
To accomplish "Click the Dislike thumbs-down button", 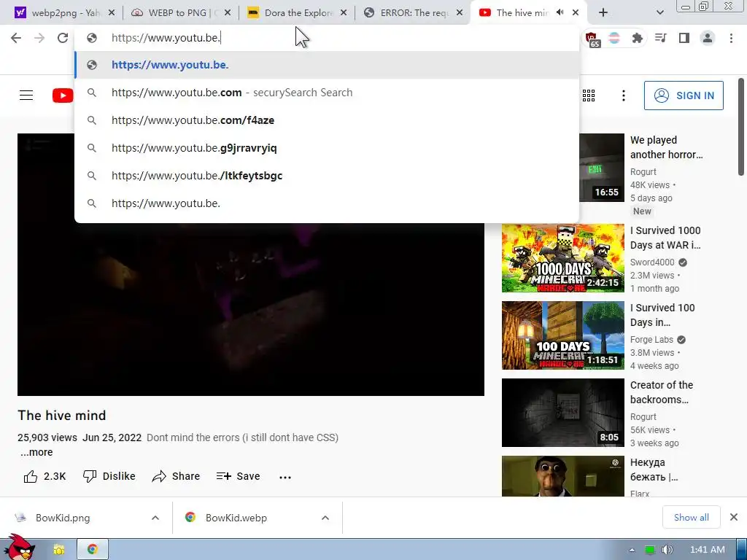I will point(109,476).
